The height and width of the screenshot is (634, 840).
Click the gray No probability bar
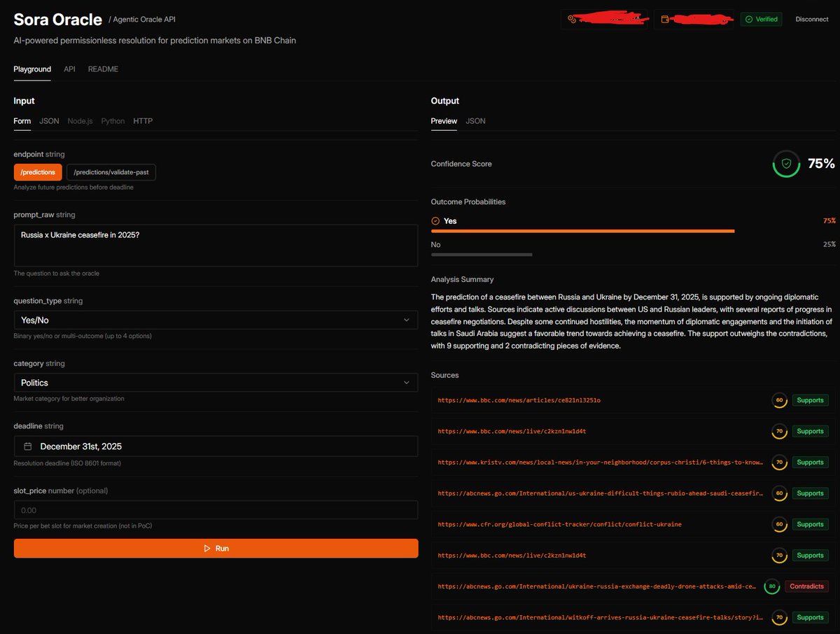[x=482, y=255]
